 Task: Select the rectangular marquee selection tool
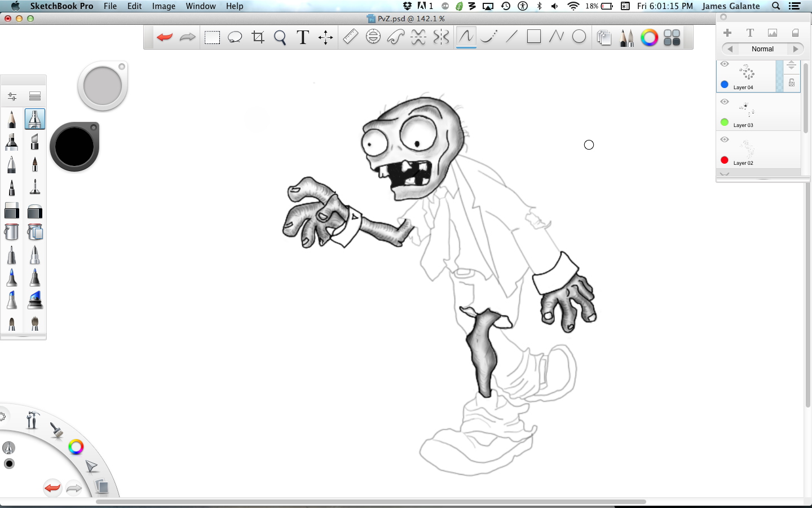click(x=212, y=38)
